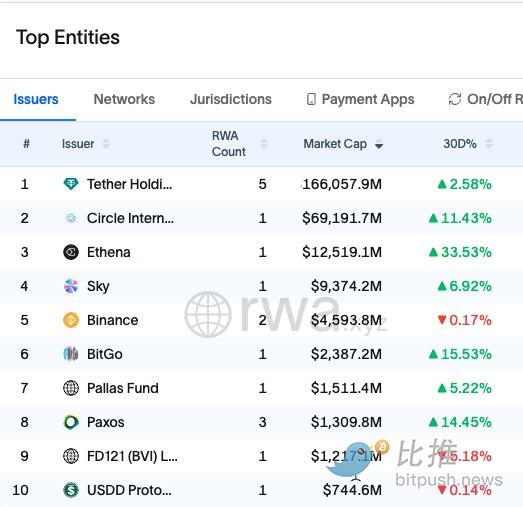Image resolution: width=523 pixels, height=507 pixels.
Task: Click the Ethena logo icon
Action: [71, 252]
